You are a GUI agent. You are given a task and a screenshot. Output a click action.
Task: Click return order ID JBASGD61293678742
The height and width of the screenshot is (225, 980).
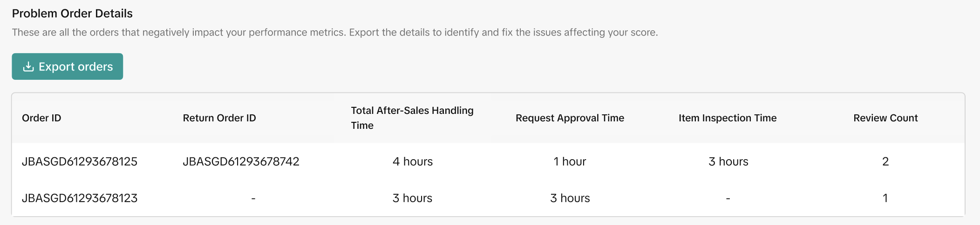point(241,162)
